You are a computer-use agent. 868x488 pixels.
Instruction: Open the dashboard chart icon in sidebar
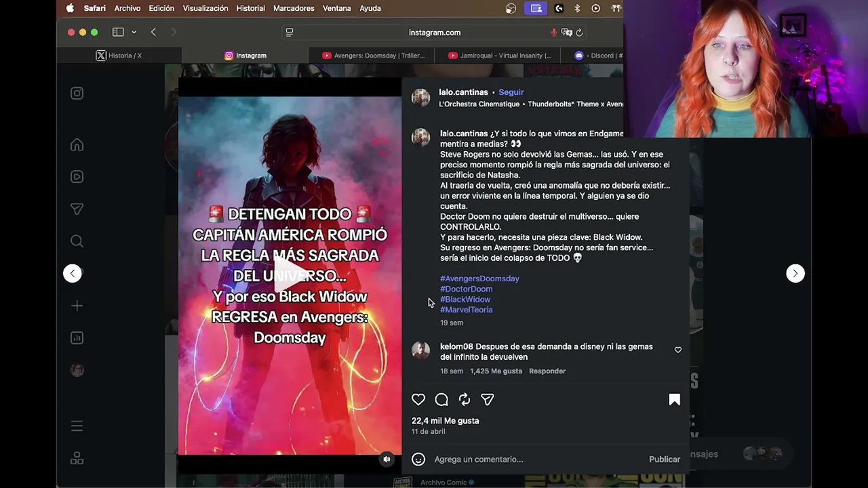tap(77, 338)
